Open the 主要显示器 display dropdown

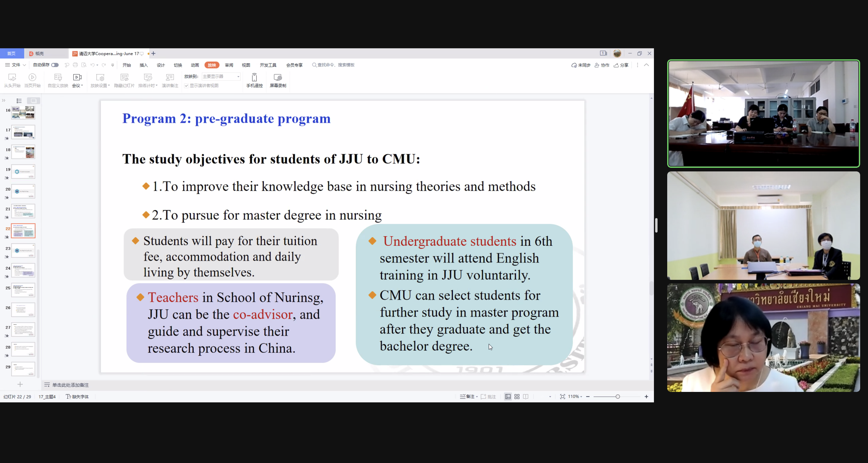tap(221, 77)
